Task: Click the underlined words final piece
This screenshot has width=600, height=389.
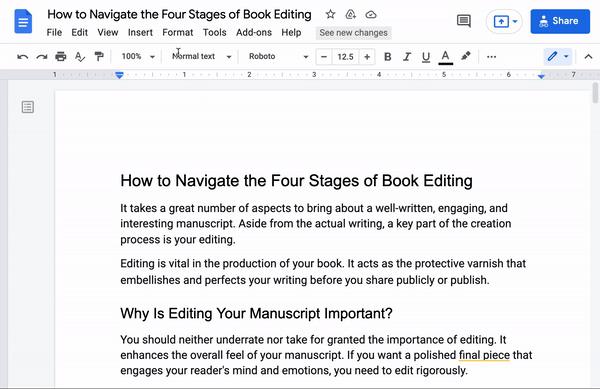Action: point(484,355)
